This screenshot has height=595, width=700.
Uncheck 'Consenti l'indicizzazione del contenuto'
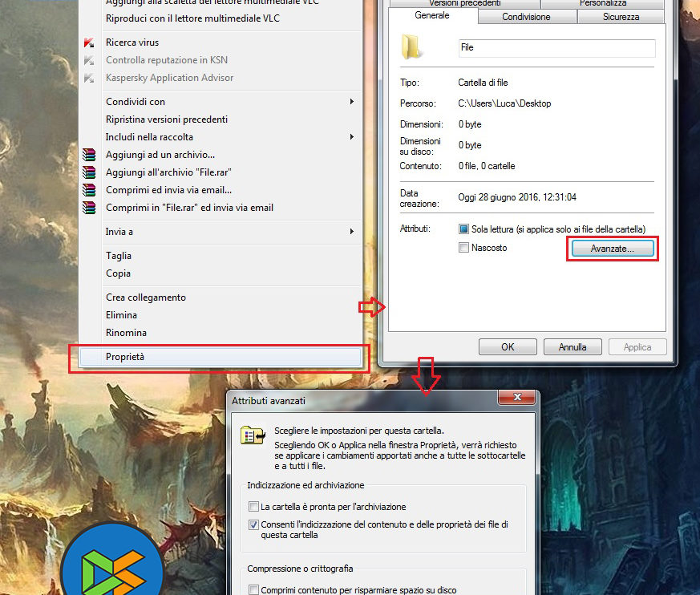tap(253, 524)
